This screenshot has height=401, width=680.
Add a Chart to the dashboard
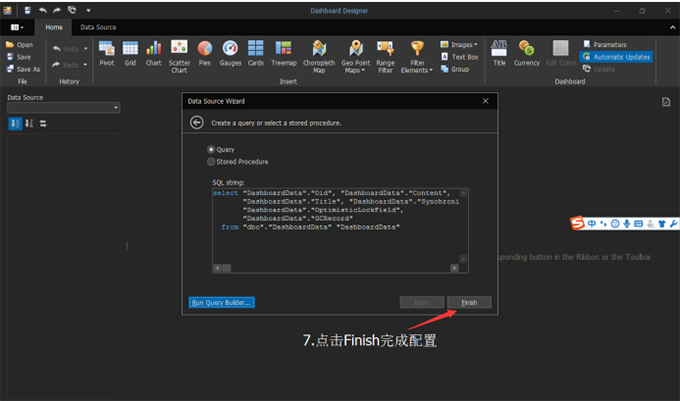tap(154, 53)
